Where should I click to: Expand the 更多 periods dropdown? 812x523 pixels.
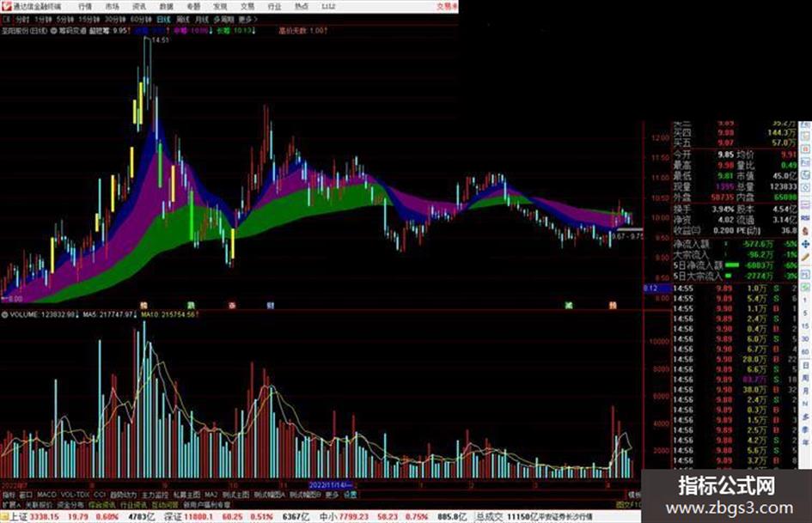point(247,20)
